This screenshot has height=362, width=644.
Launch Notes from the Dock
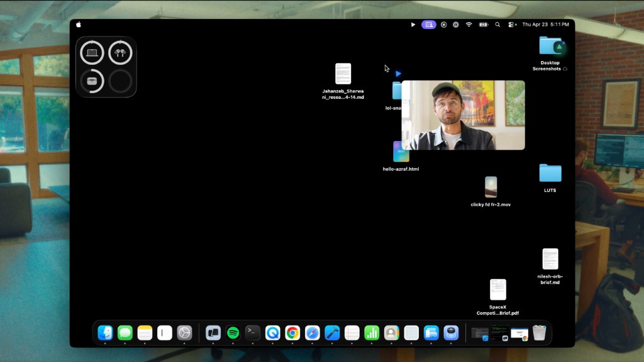pyautogui.click(x=145, y=333)
